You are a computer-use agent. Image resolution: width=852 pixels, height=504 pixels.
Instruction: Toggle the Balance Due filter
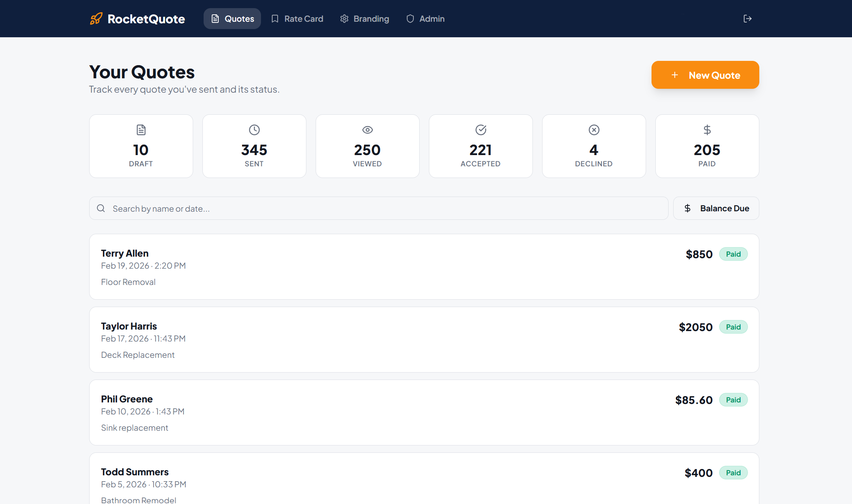coord(716,208)
